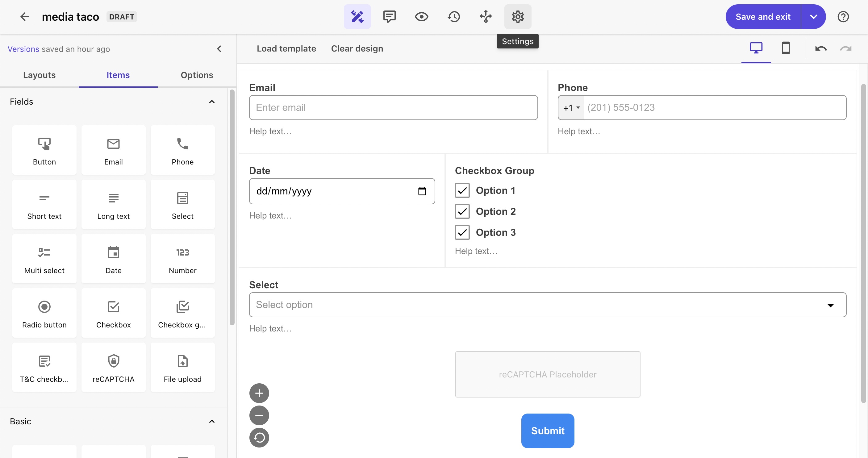Screen dimensions: 868x458
Task: Go back using the arrow beside media taco
Action: point(25,17)
